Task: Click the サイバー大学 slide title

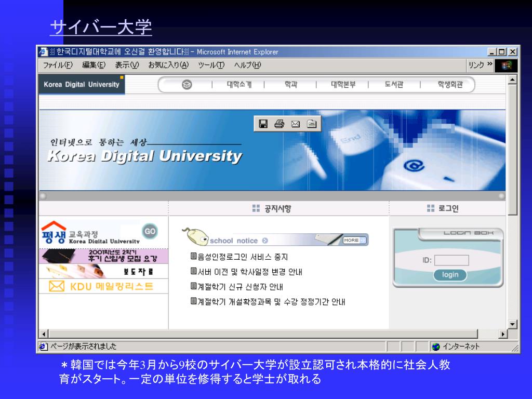Action: 101,27
